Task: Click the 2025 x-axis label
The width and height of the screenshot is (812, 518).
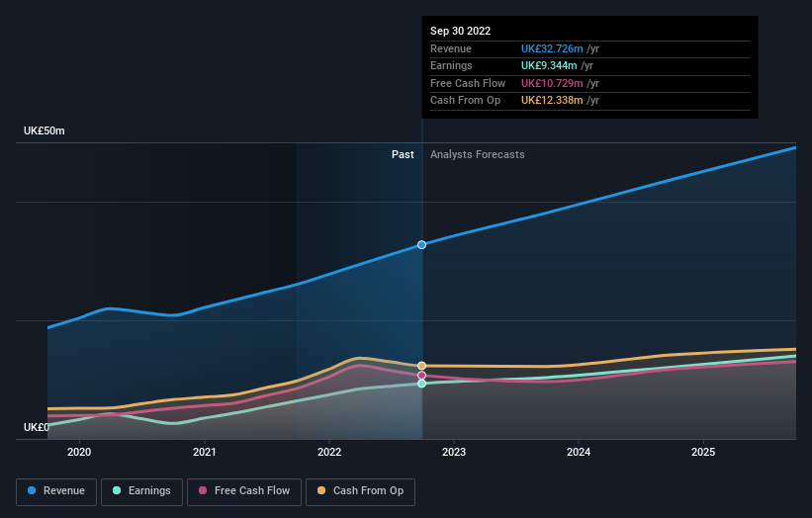Action: (x=703, y=453)
